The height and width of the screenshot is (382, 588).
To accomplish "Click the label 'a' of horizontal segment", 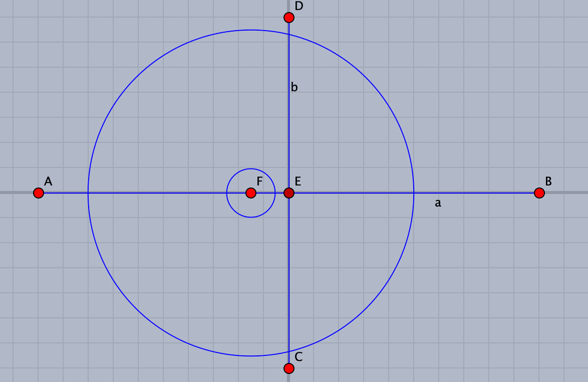I will tap(438, 203).
